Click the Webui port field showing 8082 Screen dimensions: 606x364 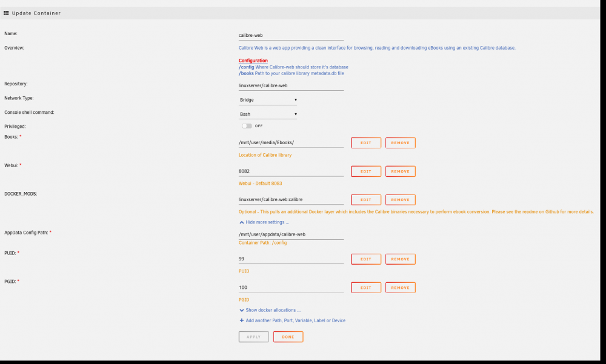tap(291, 171)
